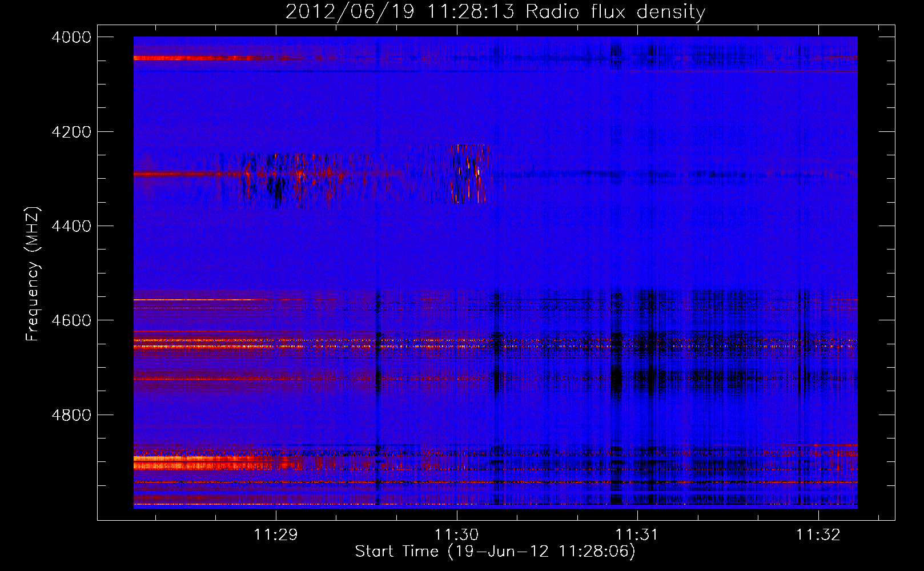Click the '11:30' time axis label
The image size is (924, 571).
[x=457, y=534]
